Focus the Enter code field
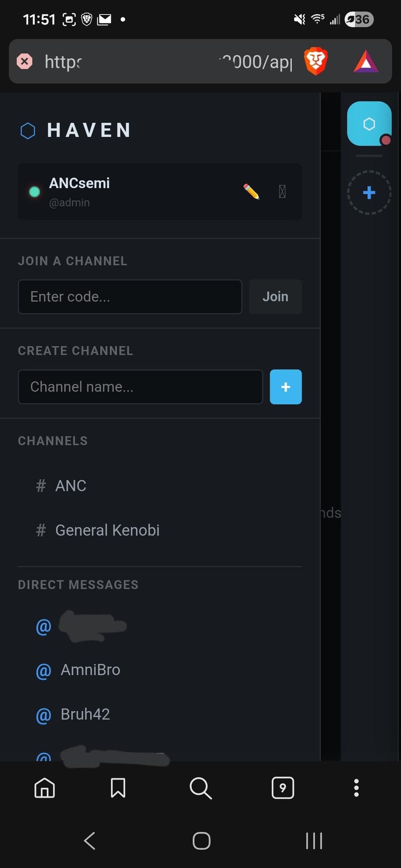 point(130,297)
